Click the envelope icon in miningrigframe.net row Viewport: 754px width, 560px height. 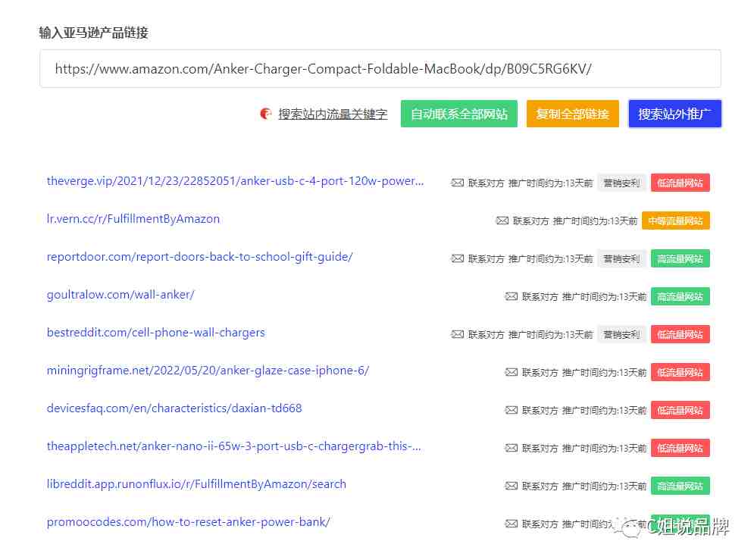tap(512, 372)
